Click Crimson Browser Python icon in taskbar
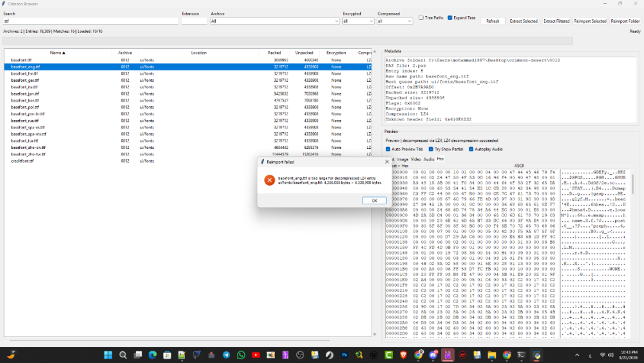644x363 pixels. (536, 355)
